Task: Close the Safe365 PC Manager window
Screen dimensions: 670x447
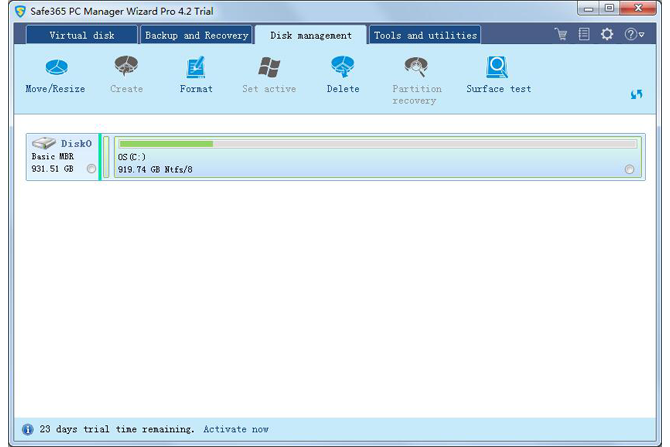Action: [x=638, y=9]
